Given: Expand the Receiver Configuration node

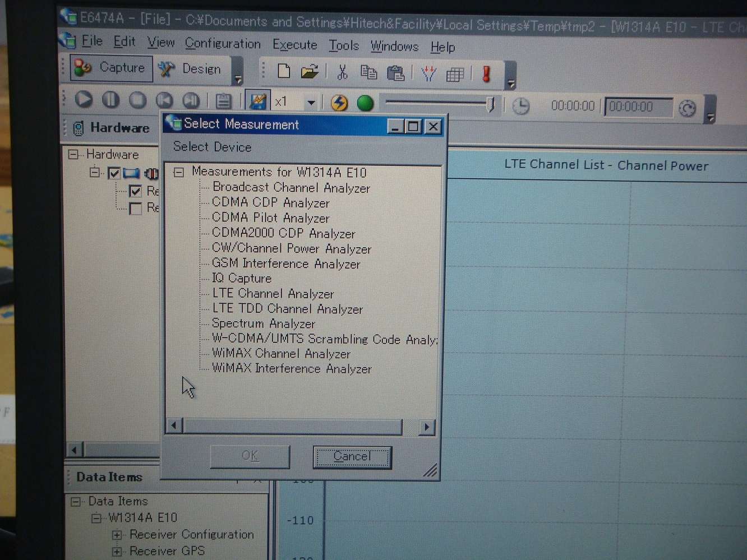Looking at the screenshot, I should pos(117,535).
